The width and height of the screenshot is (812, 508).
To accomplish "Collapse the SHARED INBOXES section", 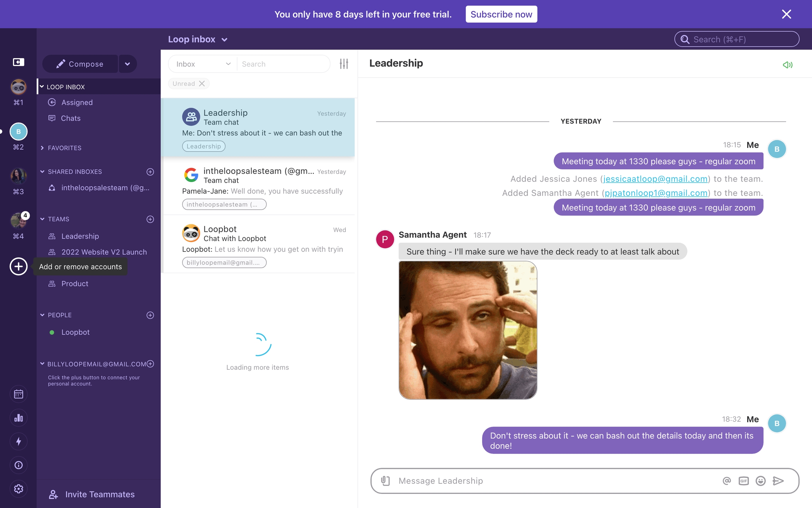I will (42, 172).
